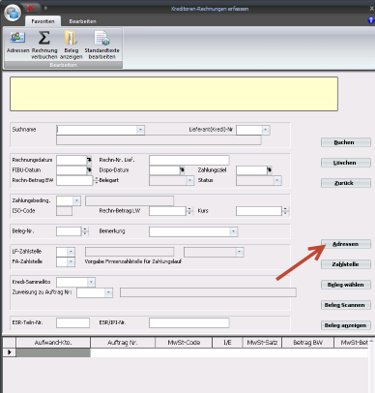375x393 pixels.
Task: Open Rechnungsdatum calendar picker
Action: (x=89, y=160)
